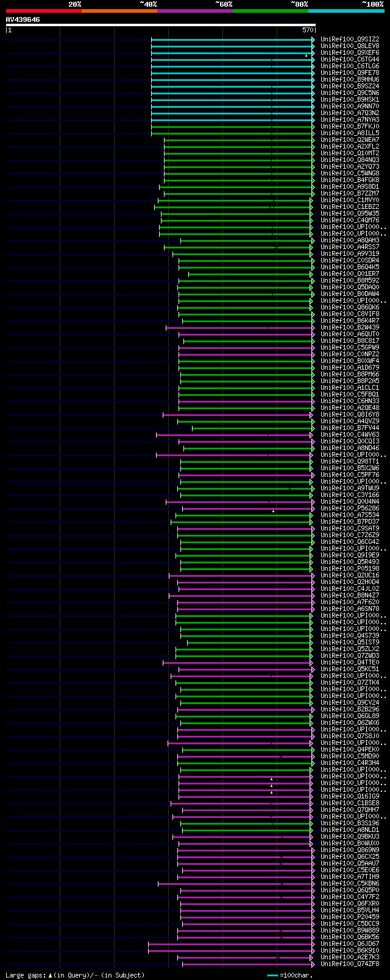Open the UniRef100_Q4TTE0 entry

pos(350,663)
